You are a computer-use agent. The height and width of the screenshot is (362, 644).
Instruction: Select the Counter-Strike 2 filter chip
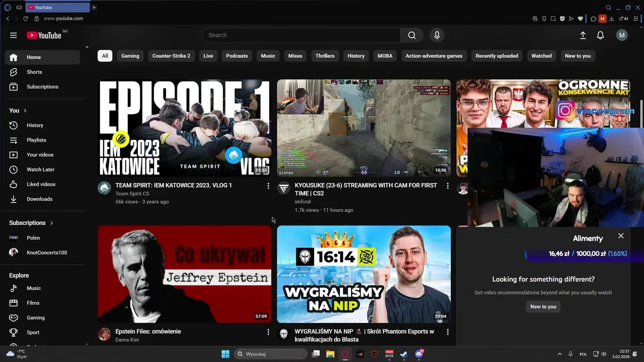pyautogui.click(x=171, y=56)
